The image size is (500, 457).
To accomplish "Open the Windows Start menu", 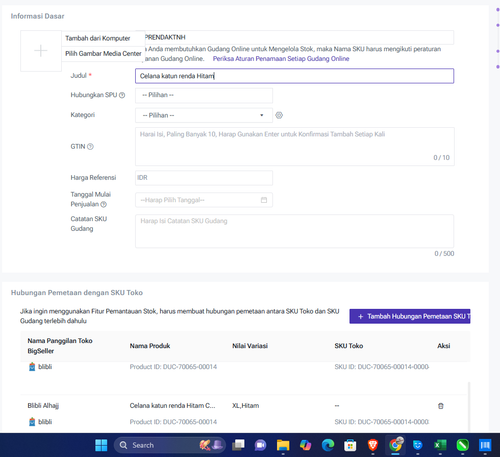I will tap(101, 445).
